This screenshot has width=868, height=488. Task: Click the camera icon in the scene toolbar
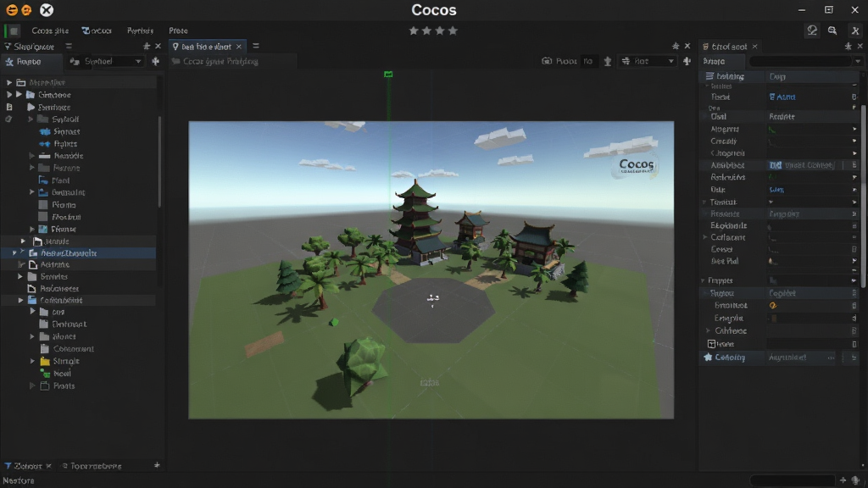[x=547, y=61]
